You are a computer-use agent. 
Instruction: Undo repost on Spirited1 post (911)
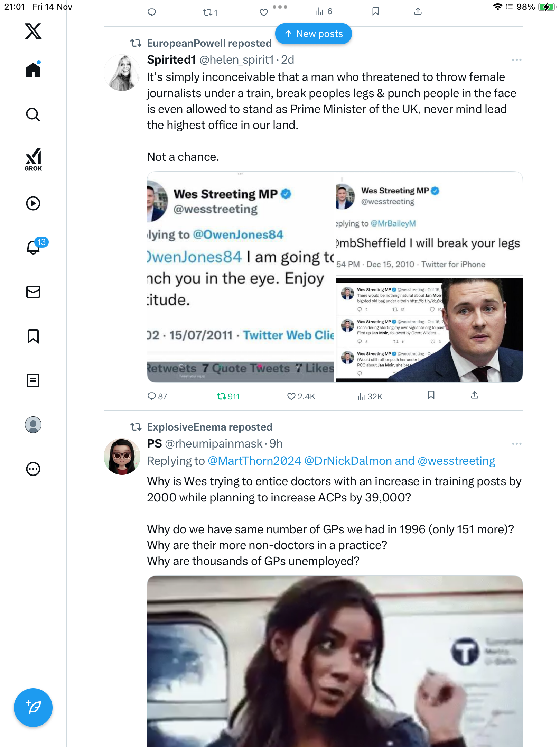pos(228,396)
